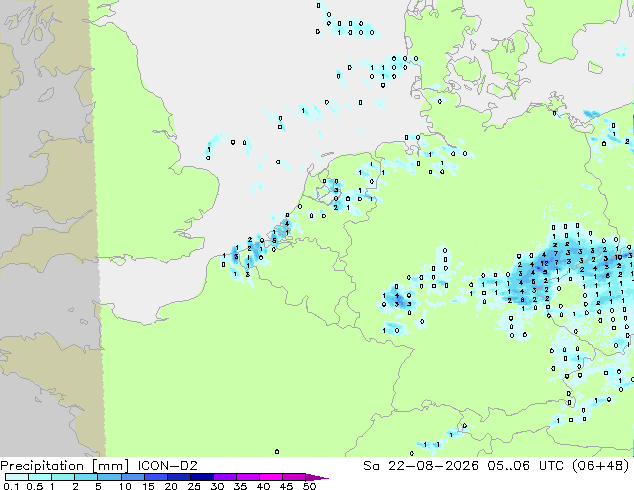This screenshot has height=490, width=634.
Task: Click the '12' precipitation value on the map
Action: (544, 263)
